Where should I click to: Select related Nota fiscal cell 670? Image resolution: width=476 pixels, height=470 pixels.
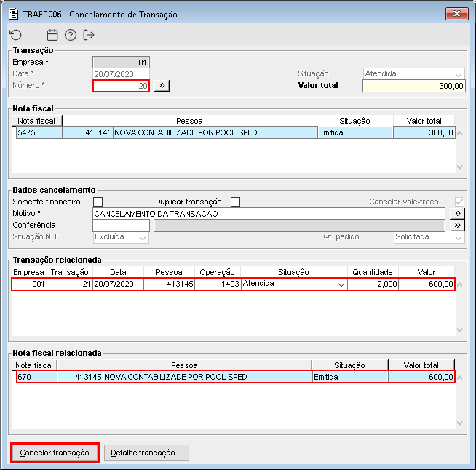pyautogui.click(x=36, y=377)
